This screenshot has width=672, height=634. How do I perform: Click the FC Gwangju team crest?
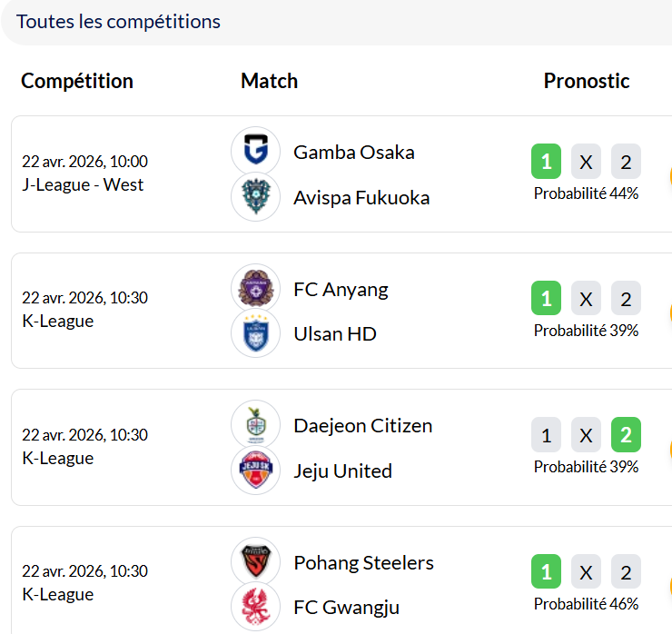(x=255, y=607)
